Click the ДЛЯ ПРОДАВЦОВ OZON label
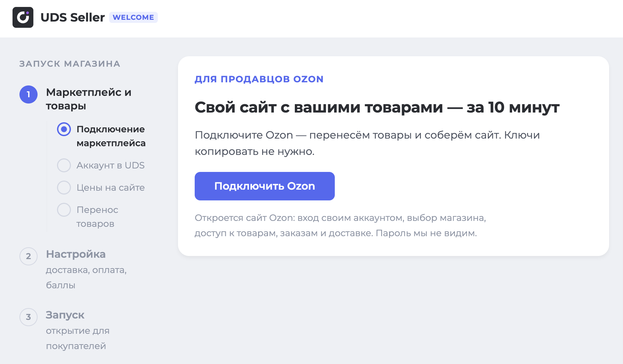Screen dimensions: 623x364 (259, 79)
